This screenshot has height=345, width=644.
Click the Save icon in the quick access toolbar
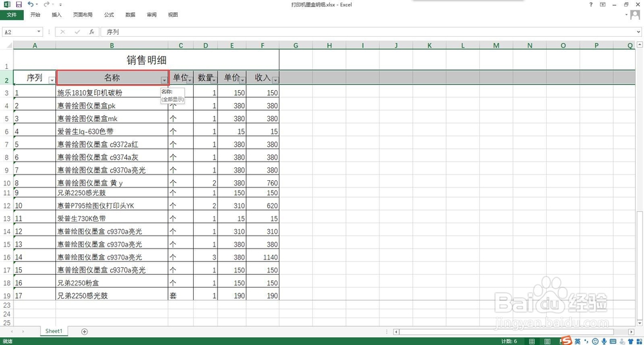pyautogui.click(x=19, y=5)
